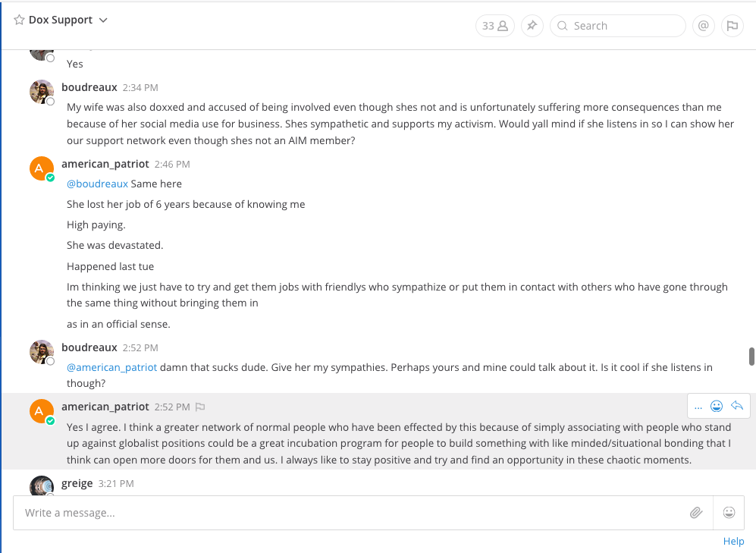756x553 pixels.
Task: Open recent mentions with @ icon
Action: click(704, 26)
